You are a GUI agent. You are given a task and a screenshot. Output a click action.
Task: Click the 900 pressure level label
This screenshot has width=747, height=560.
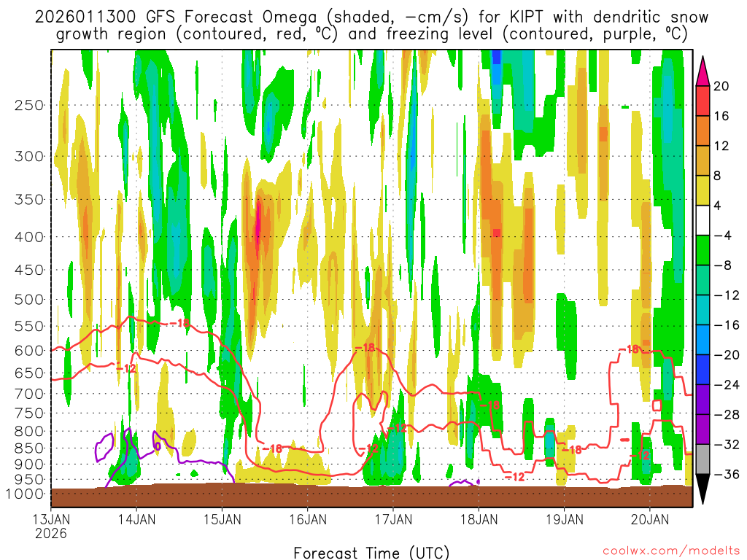click(x=29, y=464)
